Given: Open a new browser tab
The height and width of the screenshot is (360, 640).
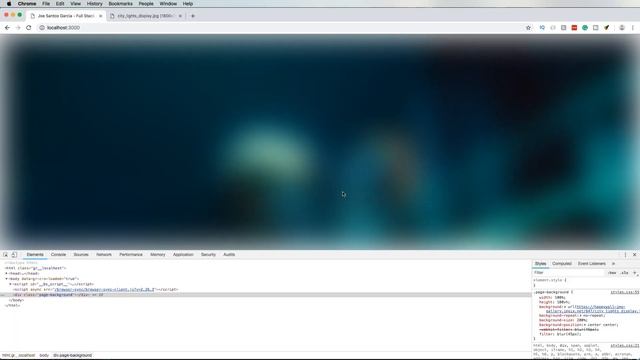Looking at the screenshot, I should 193,16.
